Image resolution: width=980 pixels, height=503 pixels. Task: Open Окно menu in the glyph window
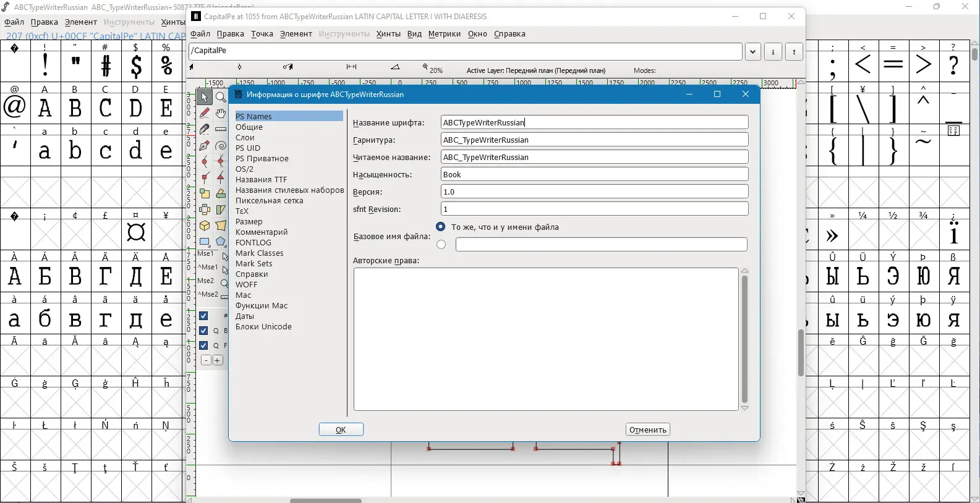coord(477,34)
